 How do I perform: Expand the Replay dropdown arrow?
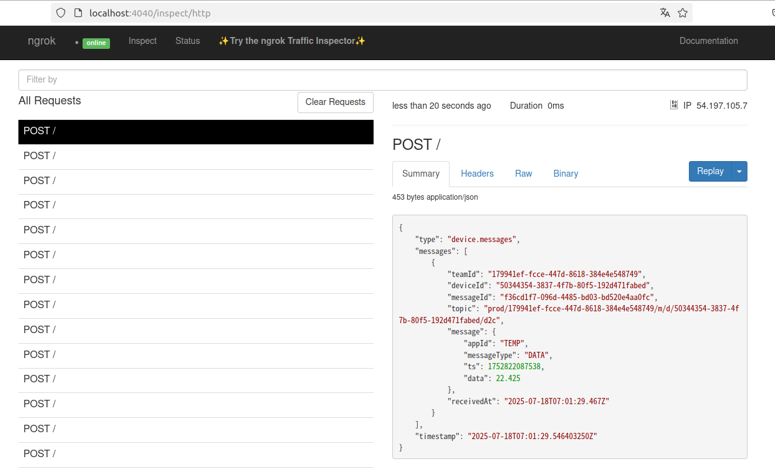(x=739, y=171)
